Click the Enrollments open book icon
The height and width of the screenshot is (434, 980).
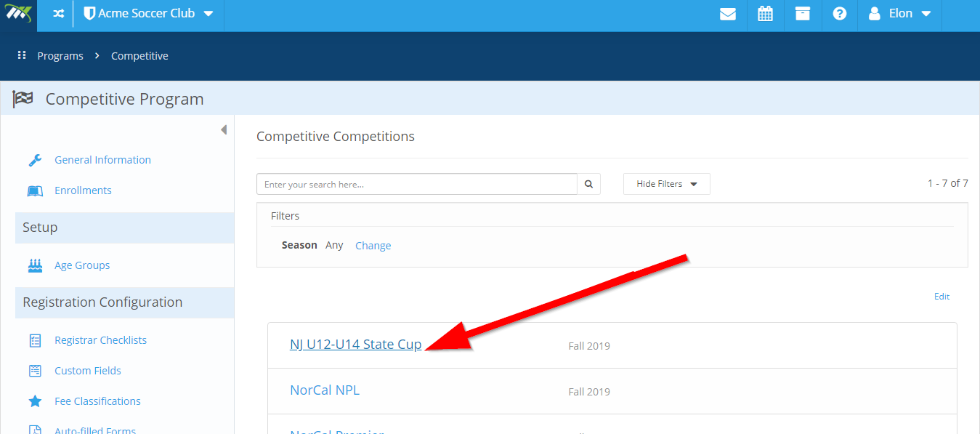[x=35, y=190]
